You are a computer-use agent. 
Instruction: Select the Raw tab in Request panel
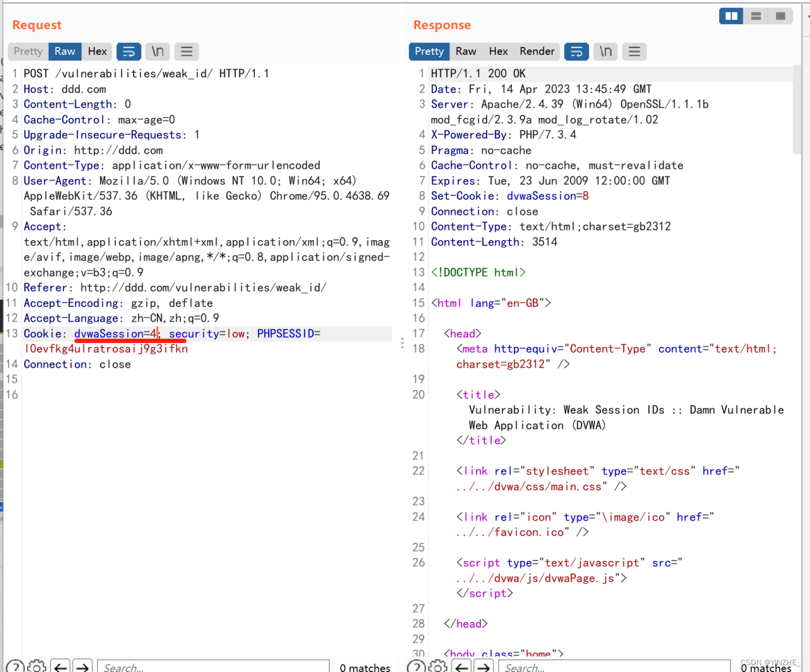[x=65, y=51]
